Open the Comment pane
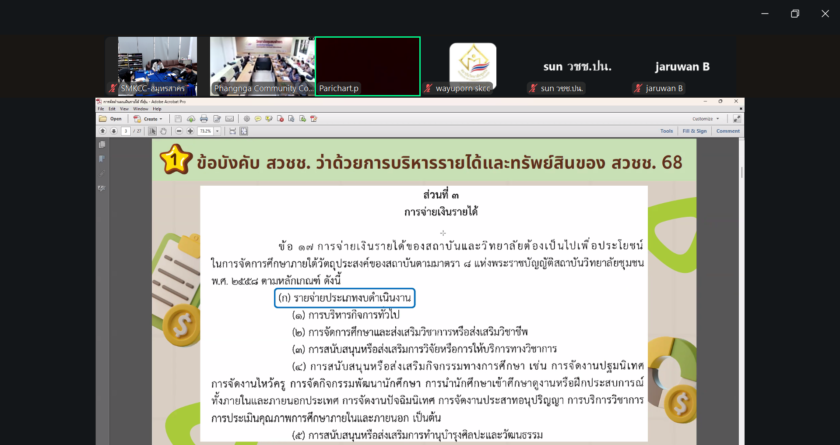 pos(727,131)
